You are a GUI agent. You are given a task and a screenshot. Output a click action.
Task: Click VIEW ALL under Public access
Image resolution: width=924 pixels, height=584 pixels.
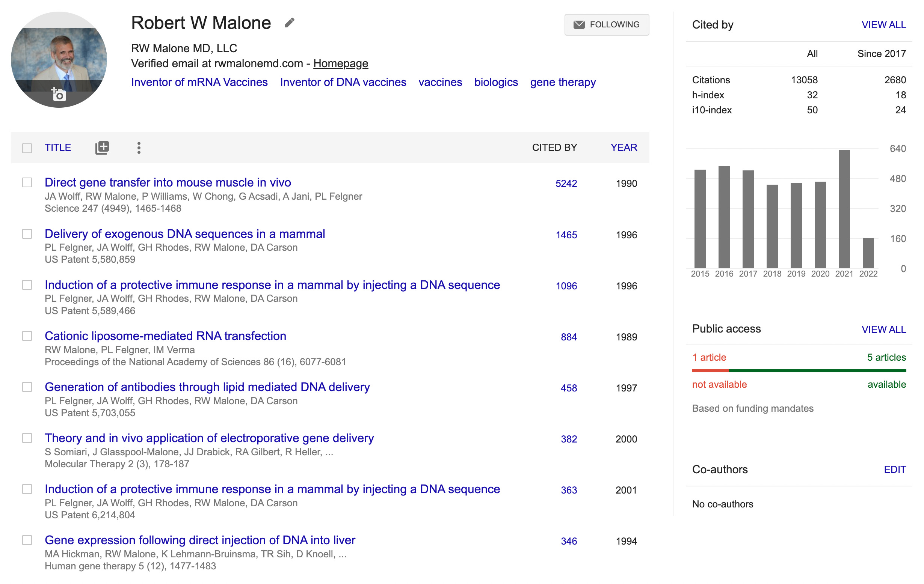pos(883,330)
